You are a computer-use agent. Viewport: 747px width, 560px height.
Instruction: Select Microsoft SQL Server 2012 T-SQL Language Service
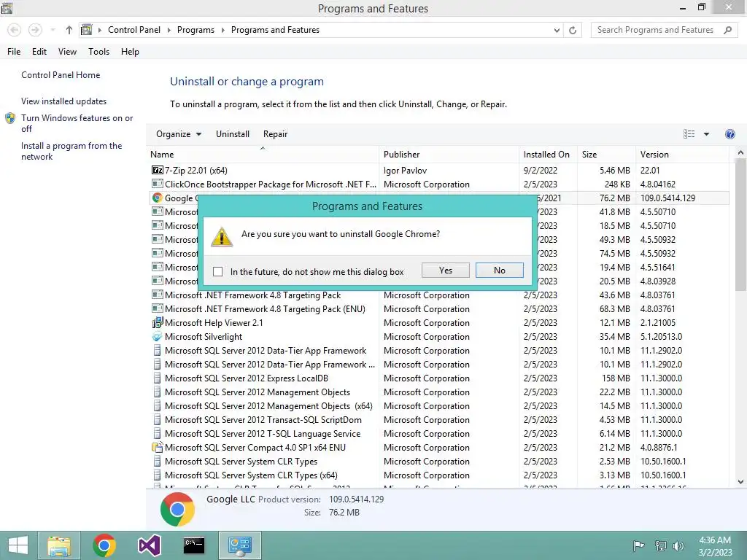(x=439, y=433)
